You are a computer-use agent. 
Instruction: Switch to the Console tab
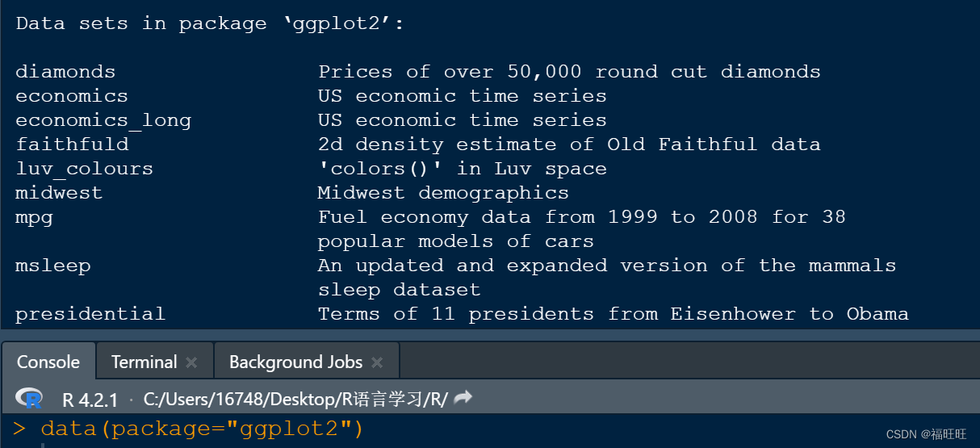[48, 362]
